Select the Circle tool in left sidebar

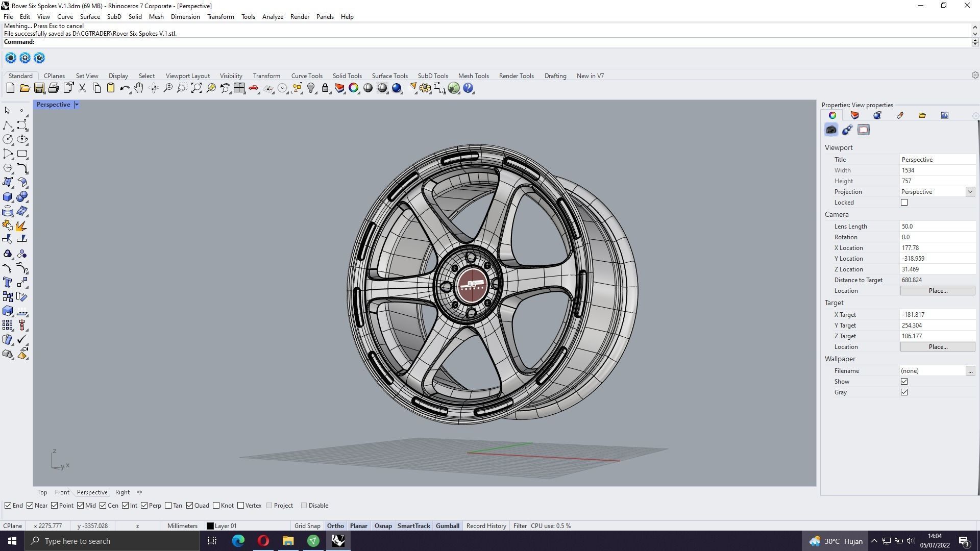[x=8, y=139]
